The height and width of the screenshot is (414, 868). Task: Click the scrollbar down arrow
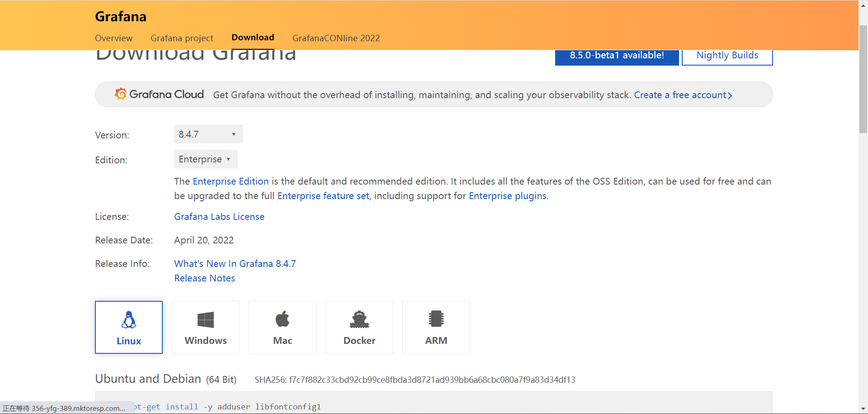863,409
